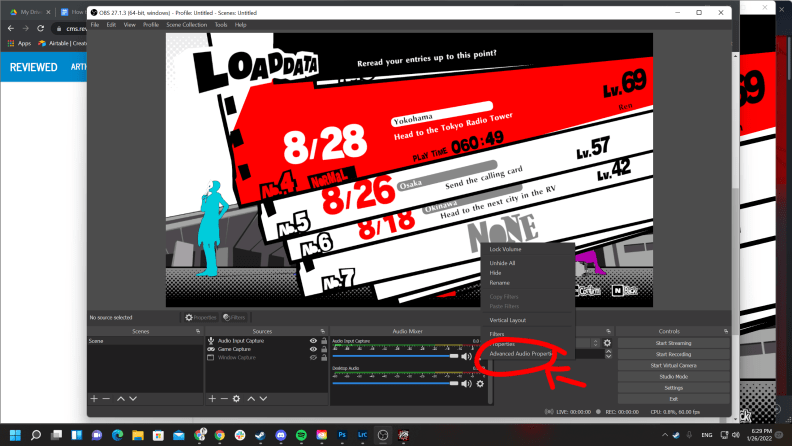Adjust Desktop Audio volume slider
The width and height of the screenshot is (792, 446).
[x=395, y=383]
